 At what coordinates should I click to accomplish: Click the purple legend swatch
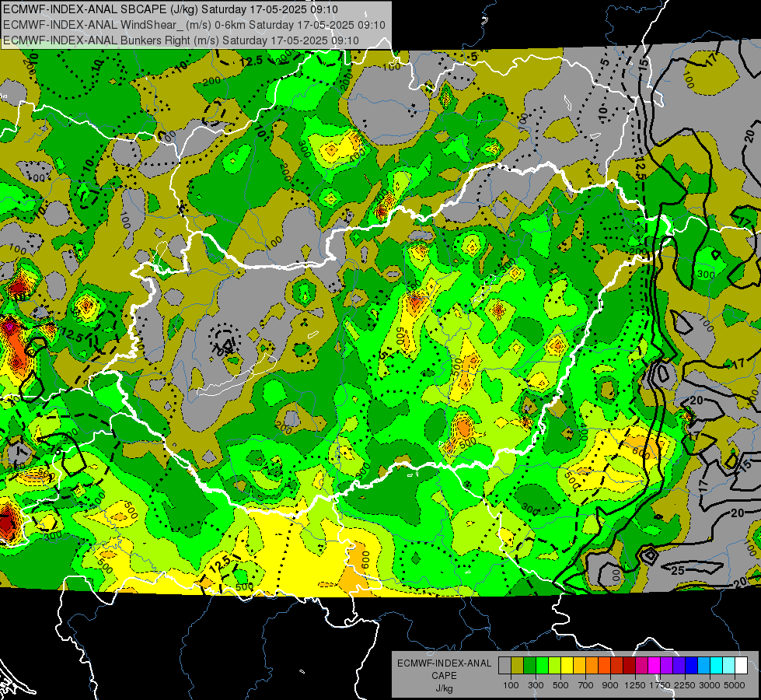click(x=666, y=666)
